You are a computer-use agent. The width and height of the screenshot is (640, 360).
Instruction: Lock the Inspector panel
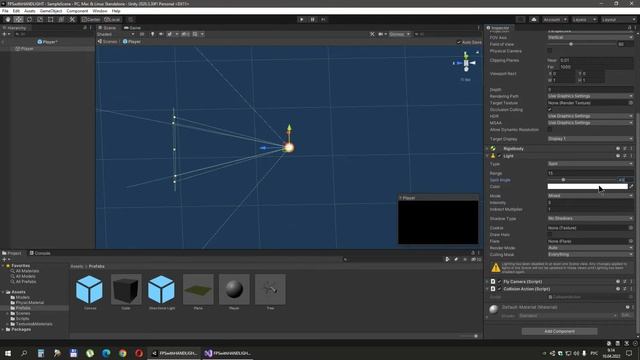click(x=629, y=28)
